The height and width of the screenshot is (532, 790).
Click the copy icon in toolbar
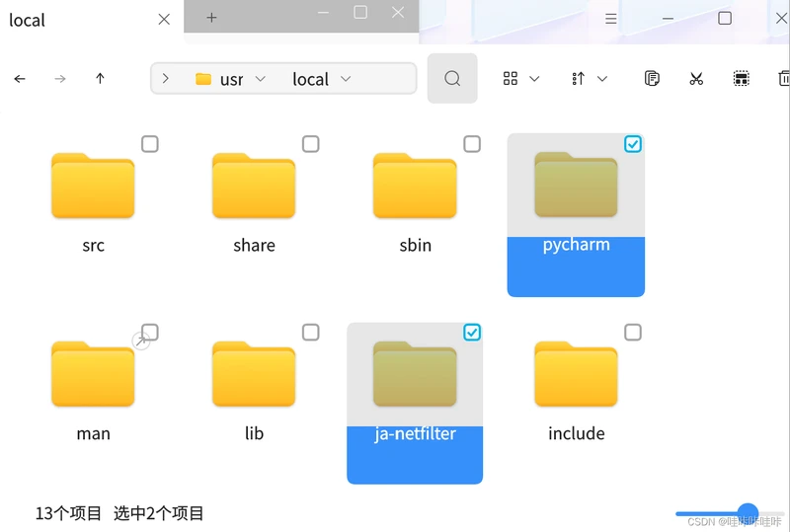tap(652, 79)
